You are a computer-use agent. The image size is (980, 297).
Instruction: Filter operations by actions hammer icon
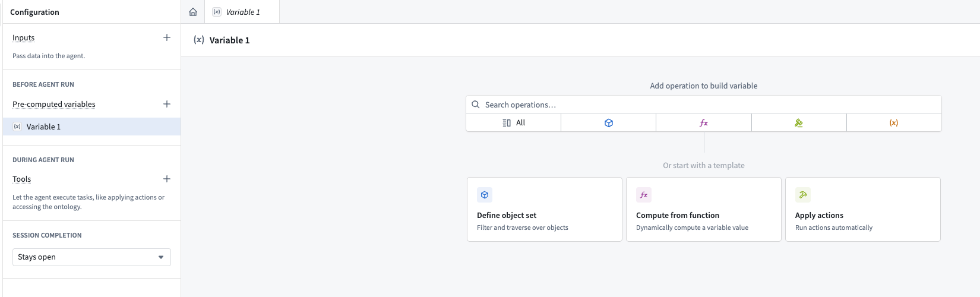[x=799, y=123]
